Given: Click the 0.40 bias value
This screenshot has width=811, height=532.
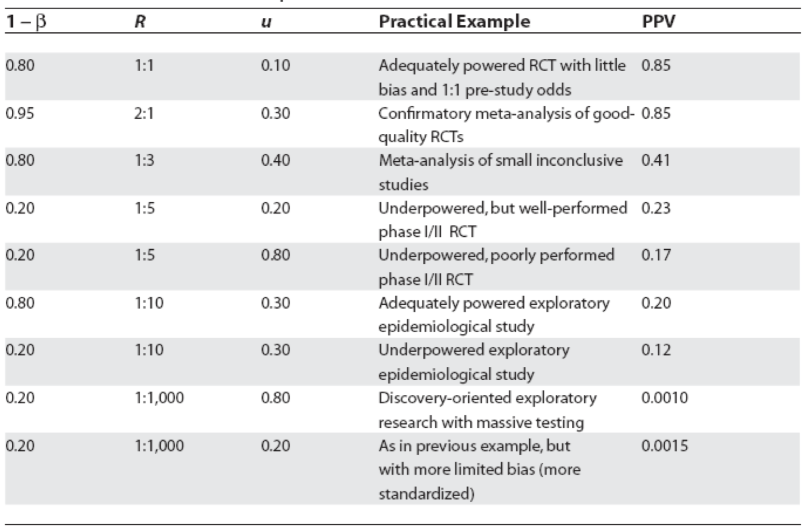Looking at the screenshot, I should (275, 161).
